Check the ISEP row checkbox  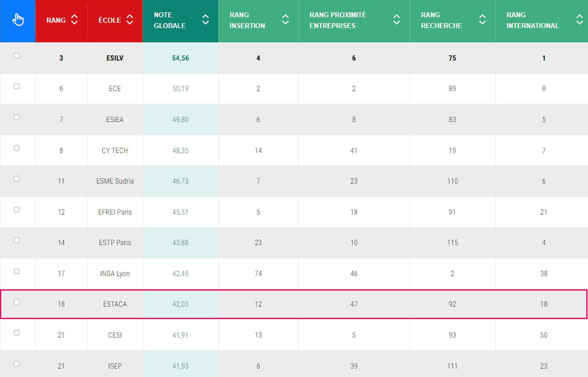click(17, 363)
